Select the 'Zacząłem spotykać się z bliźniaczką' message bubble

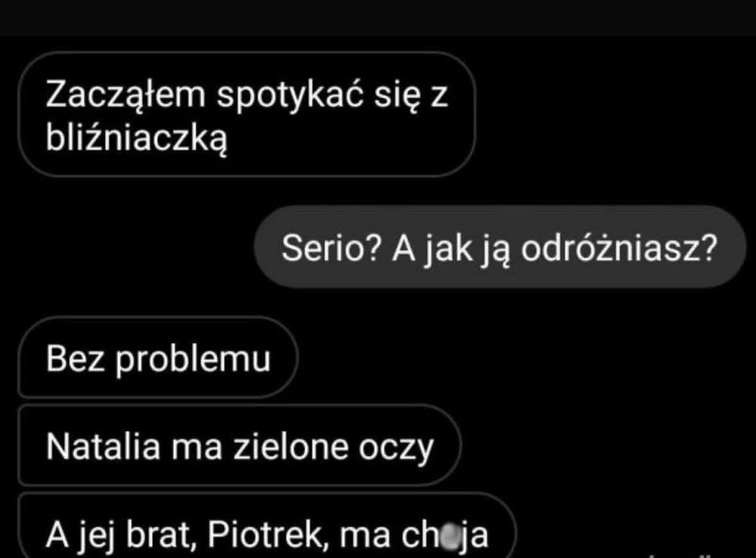tap(247, 114)
